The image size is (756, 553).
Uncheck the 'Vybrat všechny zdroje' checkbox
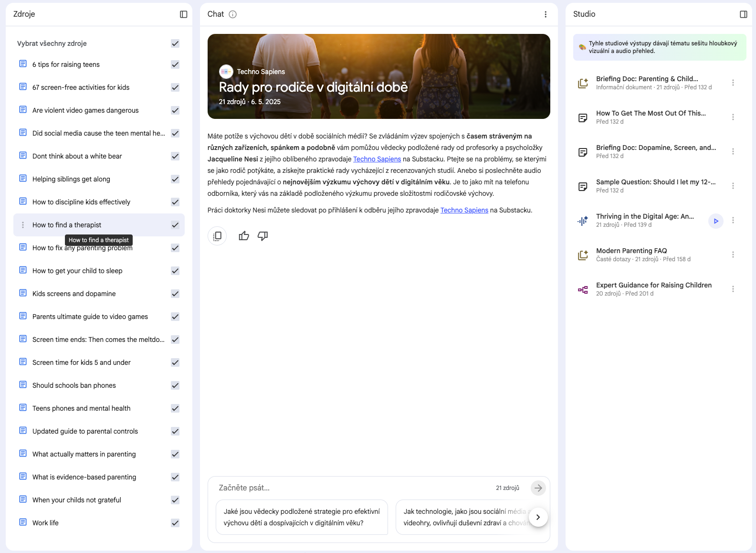tap(175, 43)
